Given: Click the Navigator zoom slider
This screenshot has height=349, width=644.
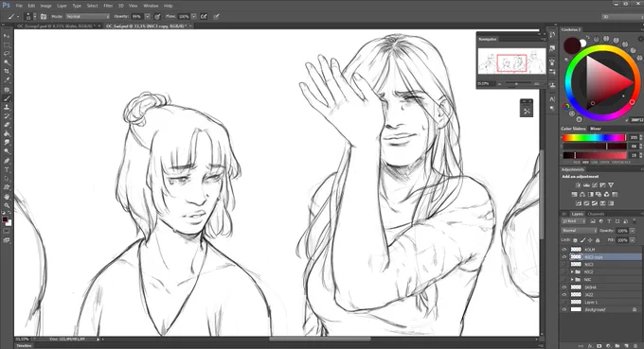Looking at the screenshot, I should (x=517, y=83).
